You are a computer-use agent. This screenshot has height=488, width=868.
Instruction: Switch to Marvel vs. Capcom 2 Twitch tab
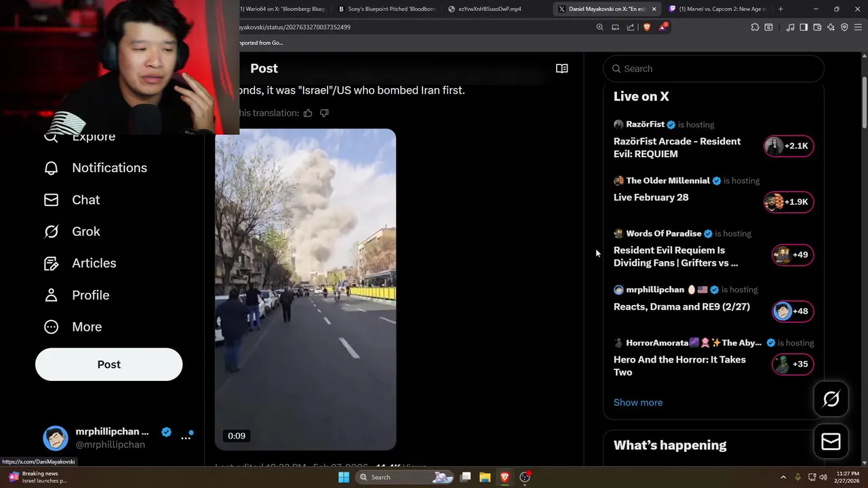(x=717, y=9)
